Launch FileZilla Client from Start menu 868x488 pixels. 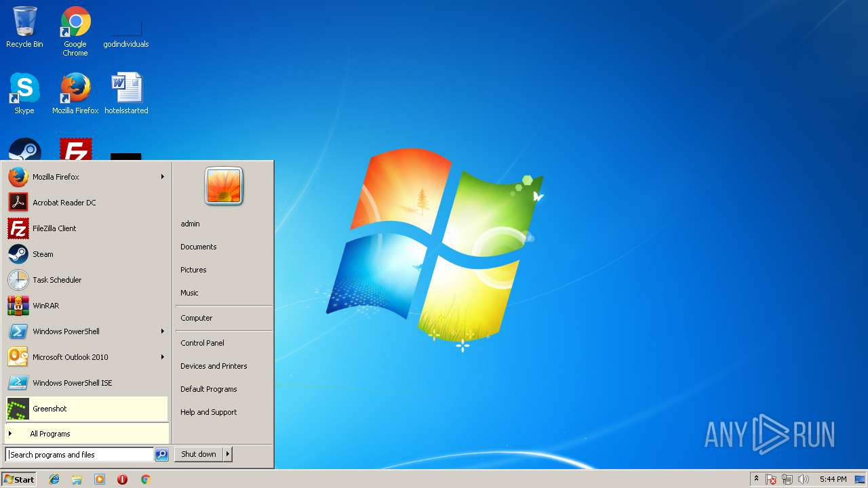coord(87,228)
